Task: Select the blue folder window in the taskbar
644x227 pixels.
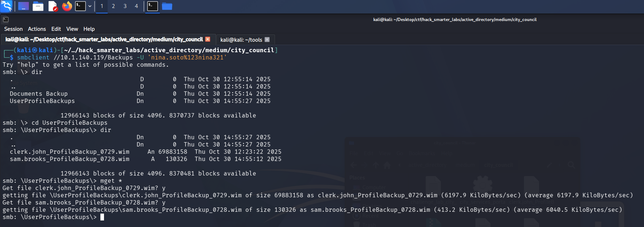Action: point(167,6)
